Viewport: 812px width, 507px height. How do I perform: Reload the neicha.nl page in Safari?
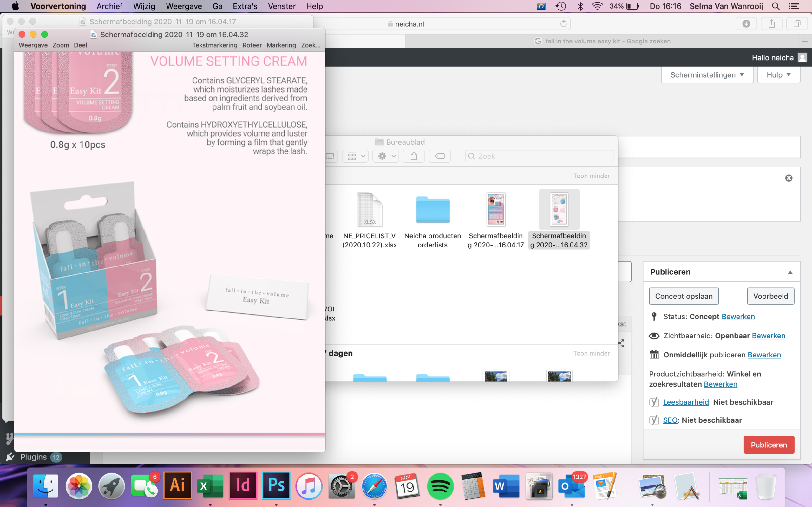click(563, 24)
